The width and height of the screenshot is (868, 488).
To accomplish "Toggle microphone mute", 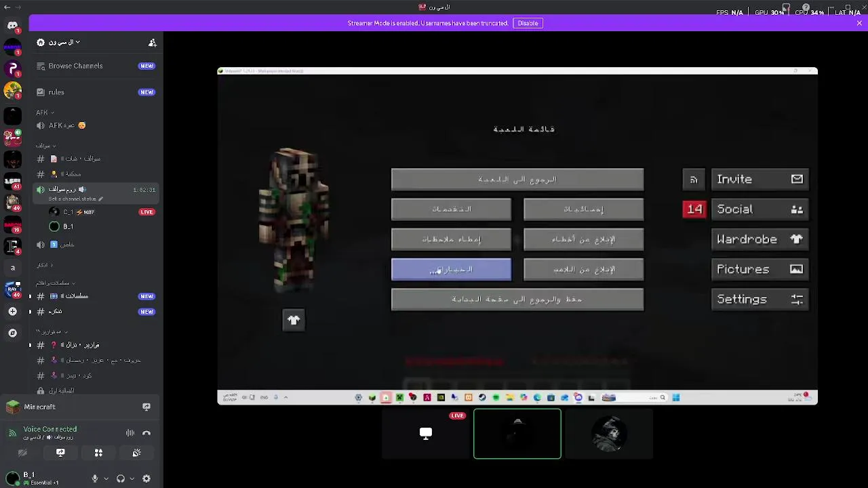I will 95,479.
